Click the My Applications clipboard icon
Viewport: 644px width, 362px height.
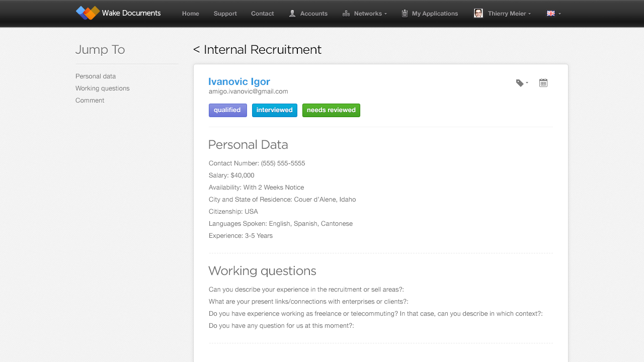coord(405,14)
